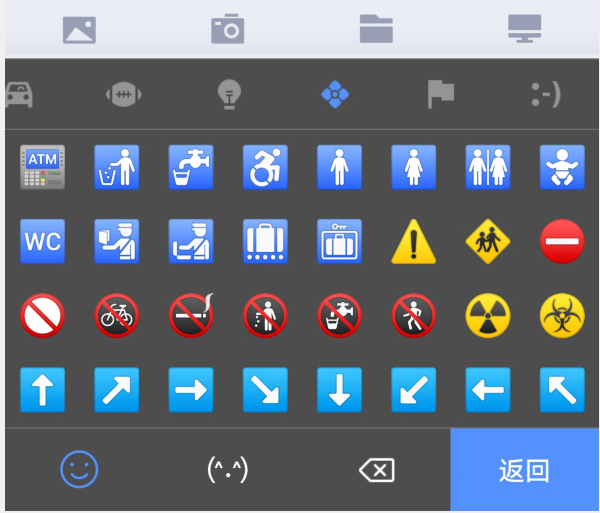The width and height of the screenshot is (600, 513).
Task: Insert the red no entry emoji
Action: [561, 241]
